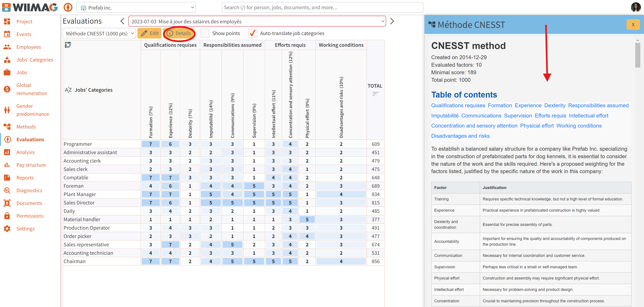Image resolution: width=644 pixels, height=307 pixels.
Task: Click the Jobs' Categories shapes icon
Action: tap(7, 60)
